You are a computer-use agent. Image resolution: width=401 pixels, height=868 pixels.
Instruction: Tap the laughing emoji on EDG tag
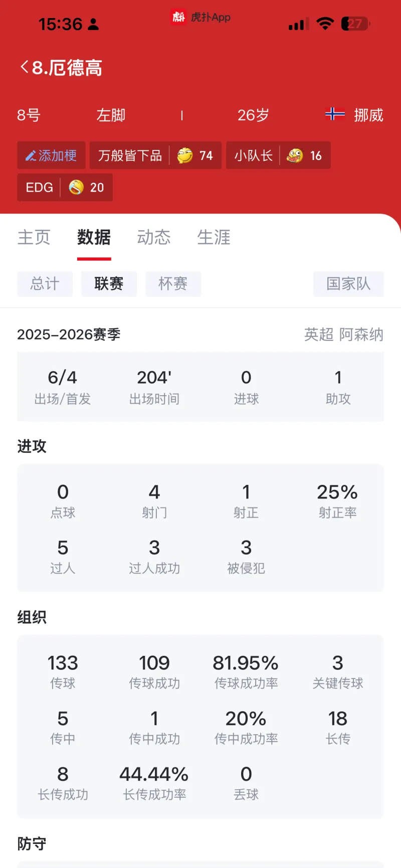[76, 188]
